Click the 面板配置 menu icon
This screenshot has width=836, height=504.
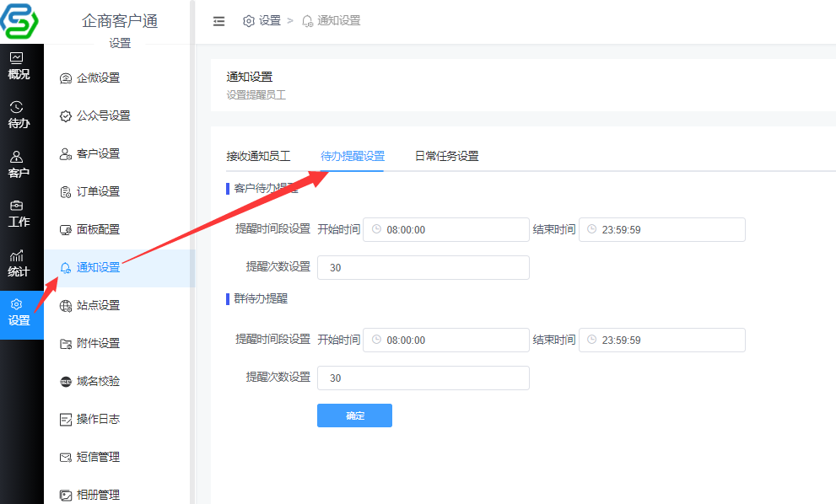(x=65, y=229)
